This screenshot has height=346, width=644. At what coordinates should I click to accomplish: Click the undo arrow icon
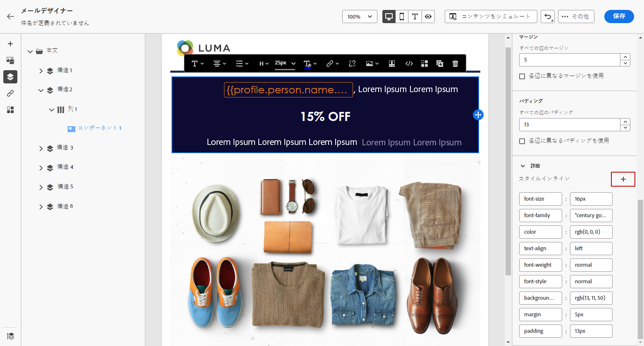548,17
